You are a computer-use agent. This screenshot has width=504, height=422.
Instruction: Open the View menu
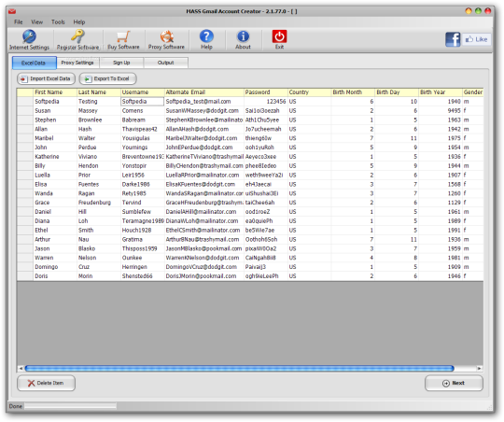pos(36,21)
